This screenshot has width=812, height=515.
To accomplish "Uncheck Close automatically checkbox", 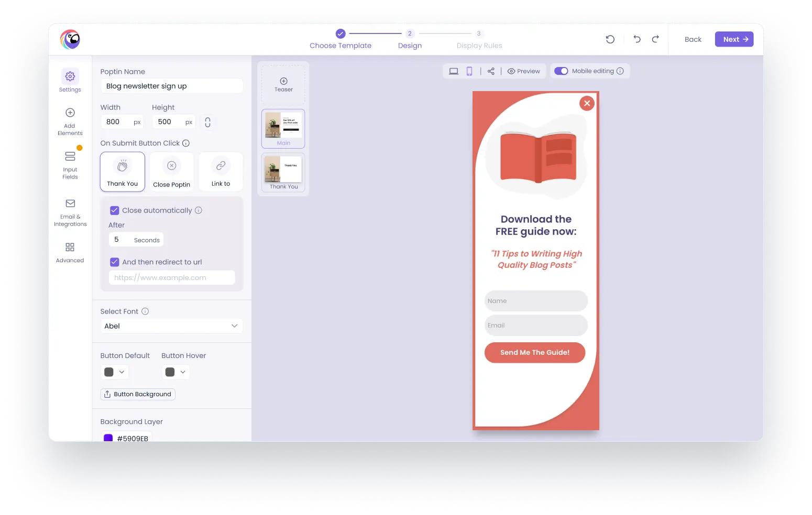I will [114, 210].
